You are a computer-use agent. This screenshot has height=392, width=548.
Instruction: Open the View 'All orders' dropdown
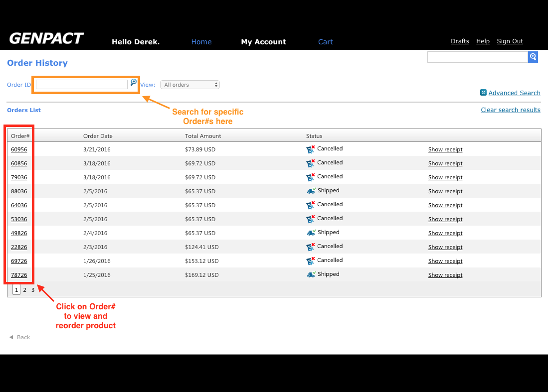[x=190, y=85]
